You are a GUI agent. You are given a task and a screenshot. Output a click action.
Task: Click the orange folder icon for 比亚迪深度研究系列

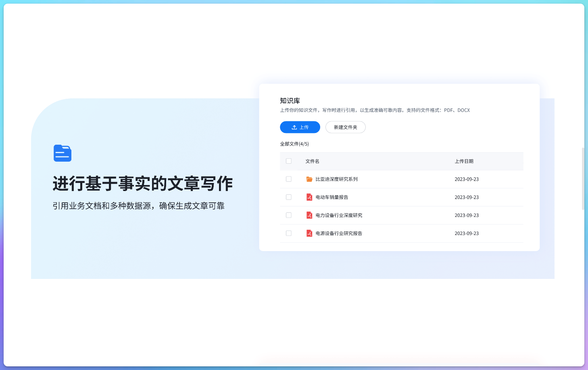[309, 179]
